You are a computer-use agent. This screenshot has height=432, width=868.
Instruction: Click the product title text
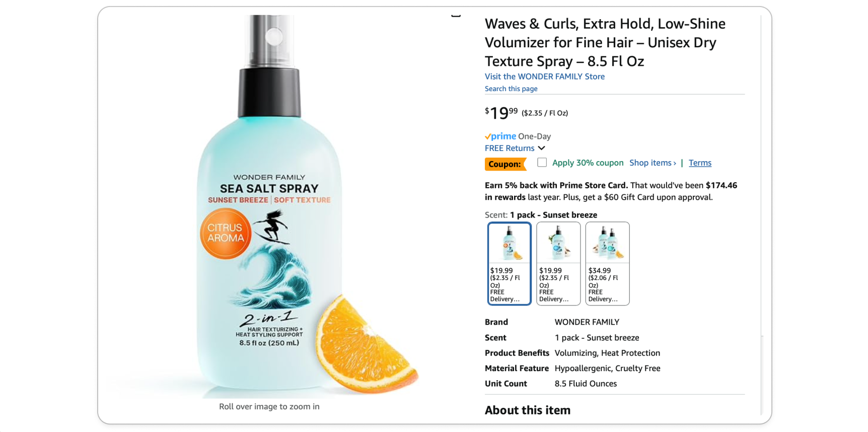605,42
